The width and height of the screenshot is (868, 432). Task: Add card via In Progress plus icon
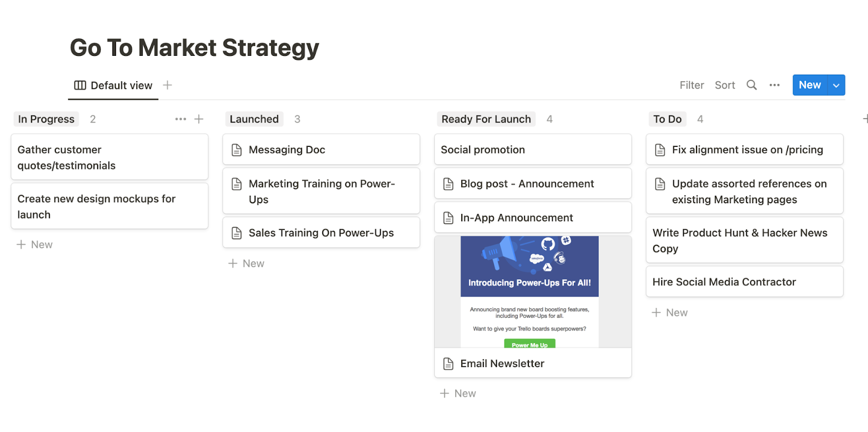tap(199, 119)
